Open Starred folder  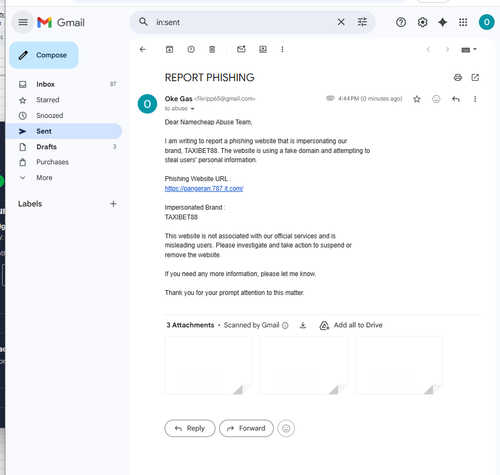pyautogui.click(x=64, y=100)
